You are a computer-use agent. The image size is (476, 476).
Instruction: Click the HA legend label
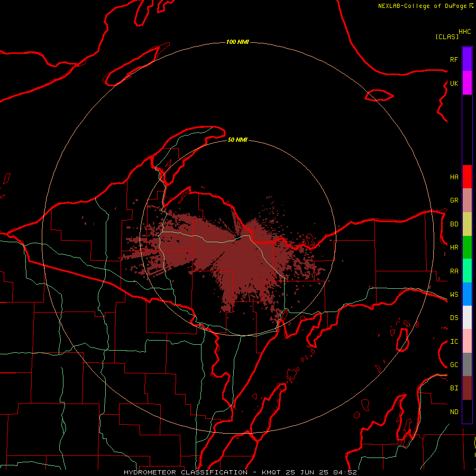click(x=454, y=177)
